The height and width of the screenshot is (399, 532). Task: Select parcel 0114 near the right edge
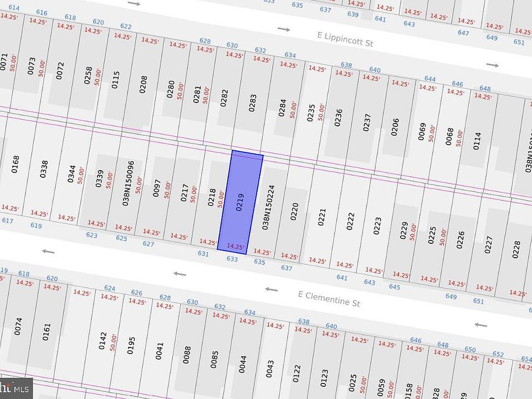(477, 141)
